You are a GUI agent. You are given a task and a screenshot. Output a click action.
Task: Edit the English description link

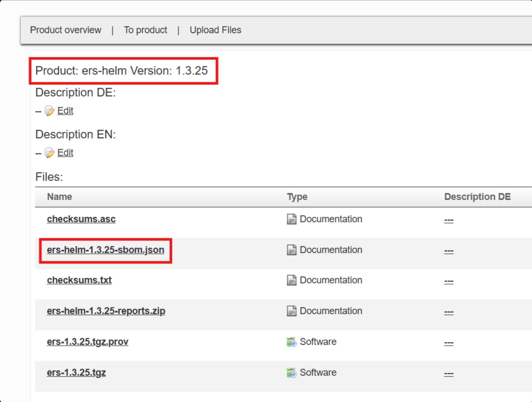[x=65, y=152]
